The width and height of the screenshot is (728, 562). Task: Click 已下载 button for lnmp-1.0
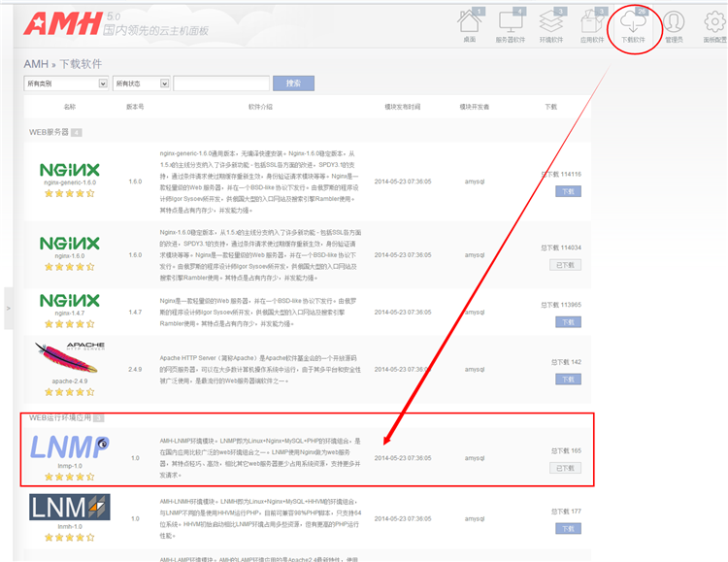[x=565, y=468]
